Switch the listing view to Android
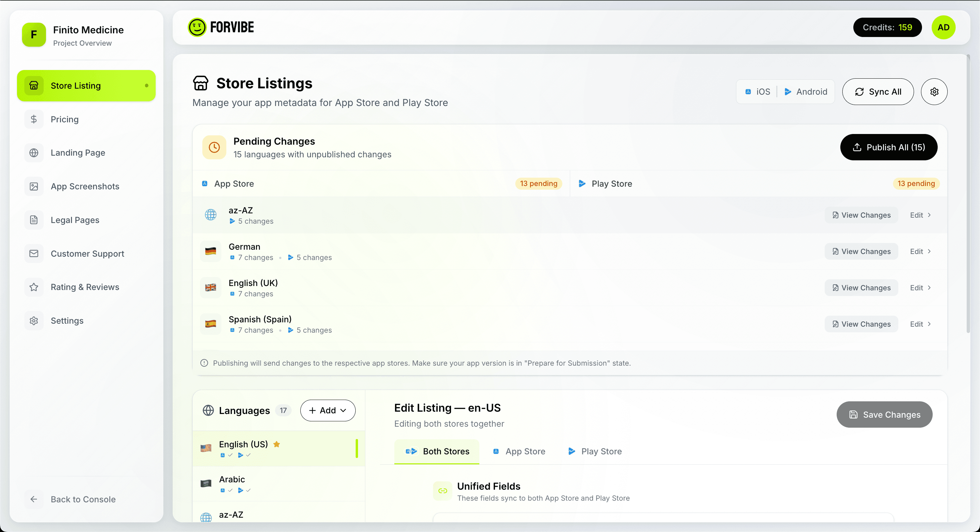This screenshot has height=532, width=980. pyautogui.click(x=806, y=91)
